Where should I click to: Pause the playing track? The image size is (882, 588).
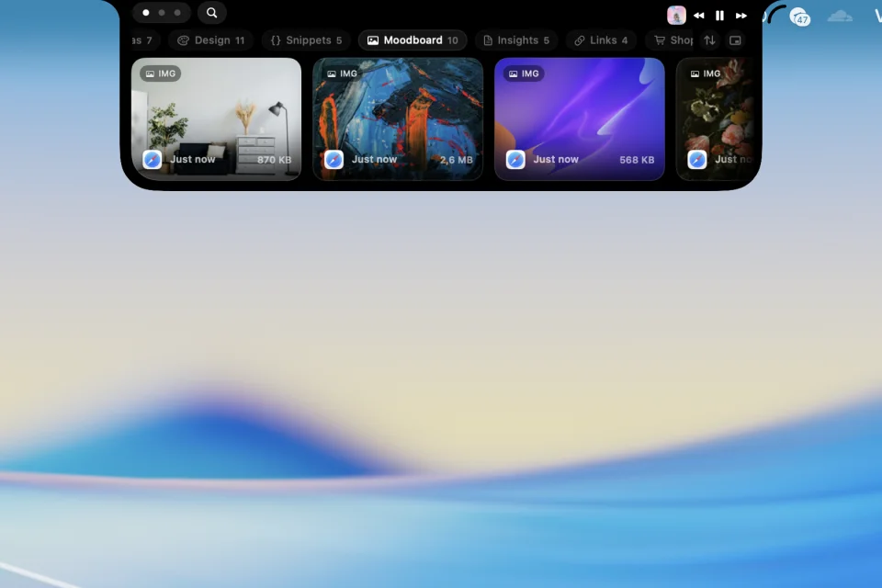click(x=719, y=16)
